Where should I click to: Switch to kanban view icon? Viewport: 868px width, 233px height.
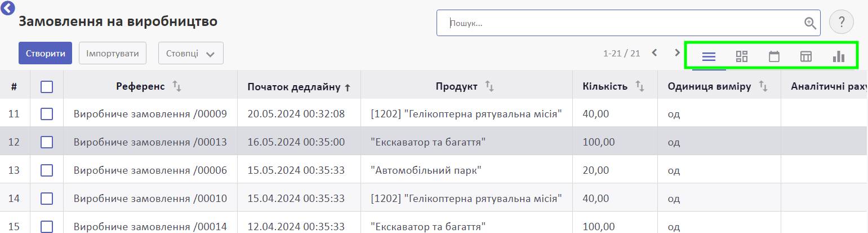coord(742,56)
